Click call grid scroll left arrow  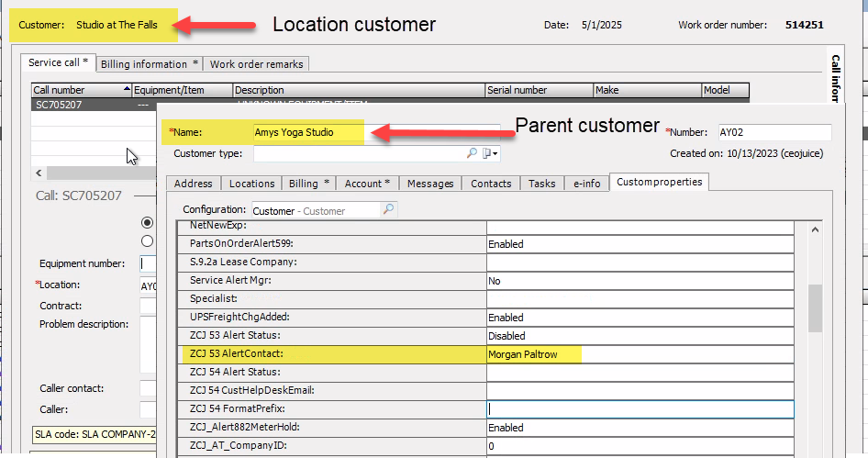(x=39, y=173)
